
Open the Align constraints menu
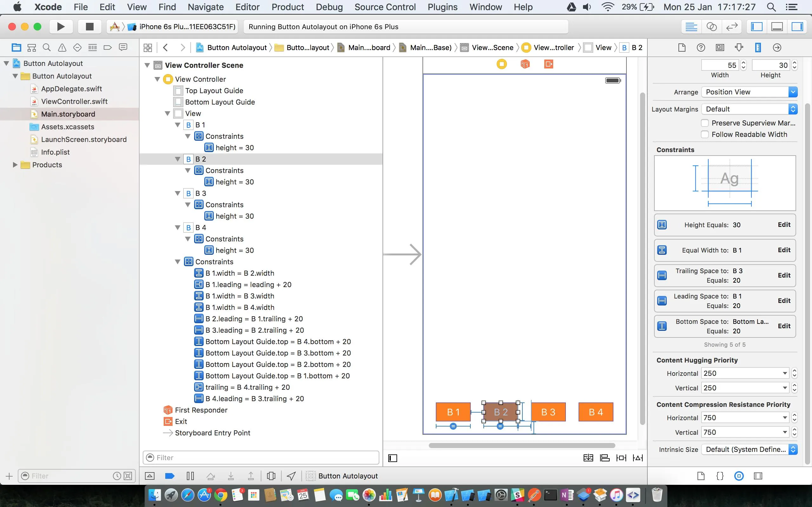tap(605, 458)
